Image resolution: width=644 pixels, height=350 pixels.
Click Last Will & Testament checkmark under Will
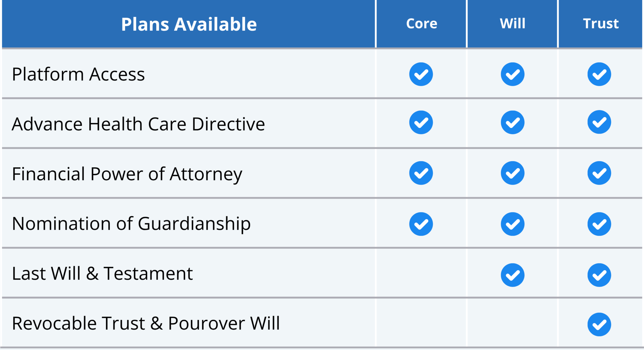tap(512, 275)
